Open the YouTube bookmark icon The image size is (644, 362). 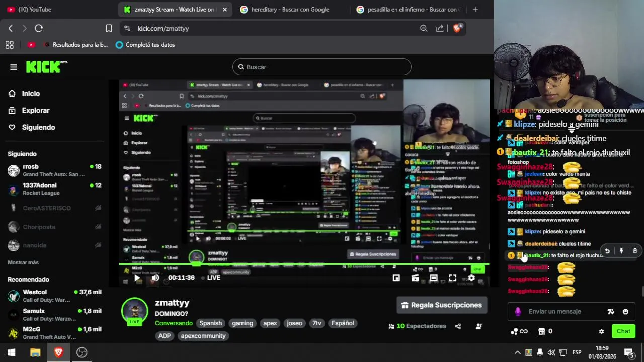[x=31, y=45]
